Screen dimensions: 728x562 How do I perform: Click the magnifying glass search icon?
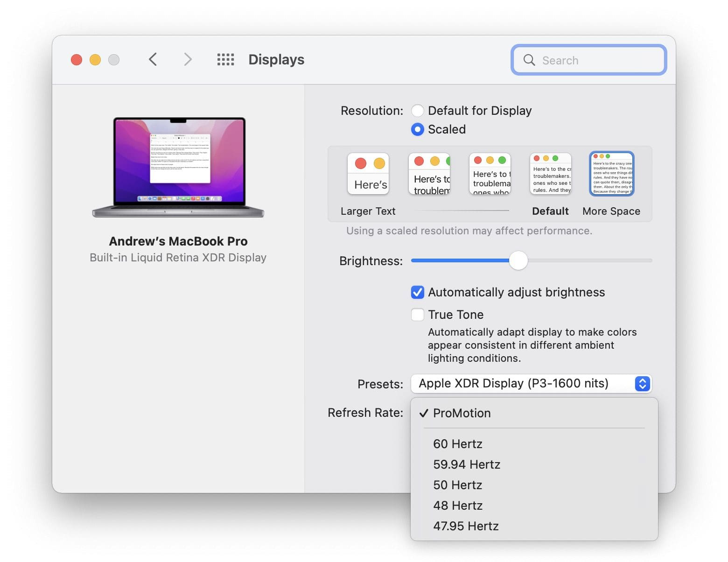click(529, 60)
